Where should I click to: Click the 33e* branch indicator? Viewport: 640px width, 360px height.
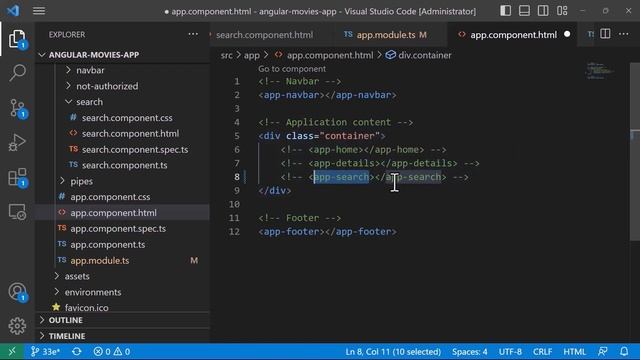45,351
